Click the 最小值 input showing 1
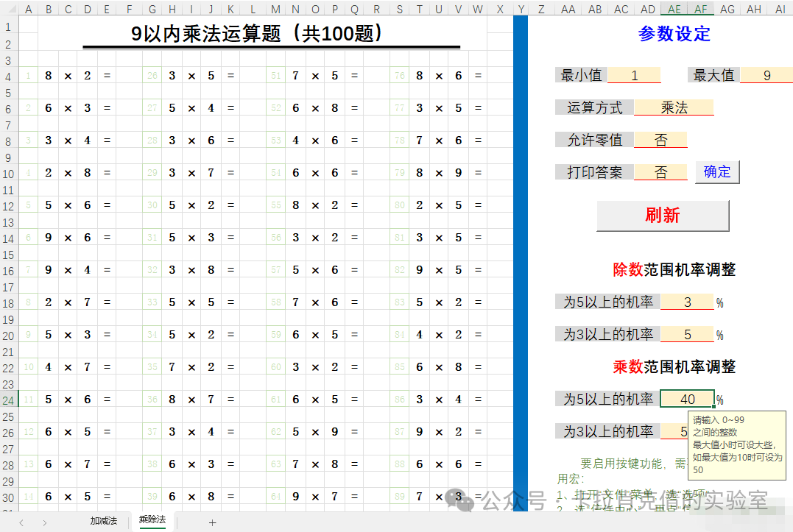793x532 pixels. point(634,74)
